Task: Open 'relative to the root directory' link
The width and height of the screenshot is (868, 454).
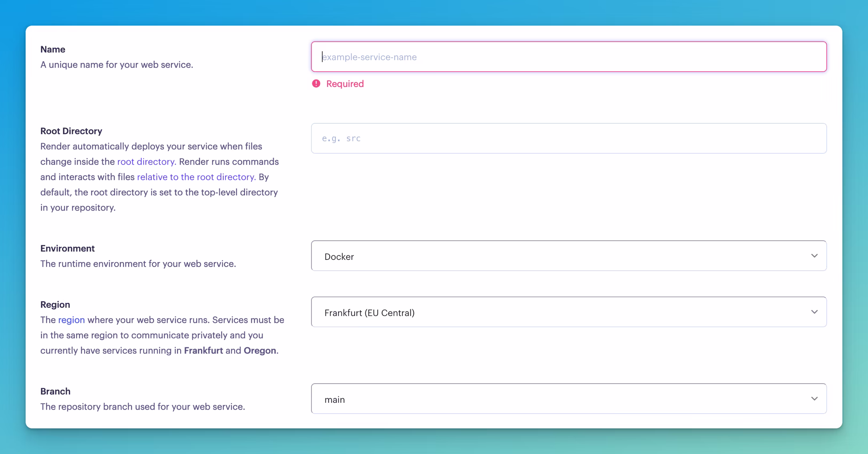Action: point(196,177)
